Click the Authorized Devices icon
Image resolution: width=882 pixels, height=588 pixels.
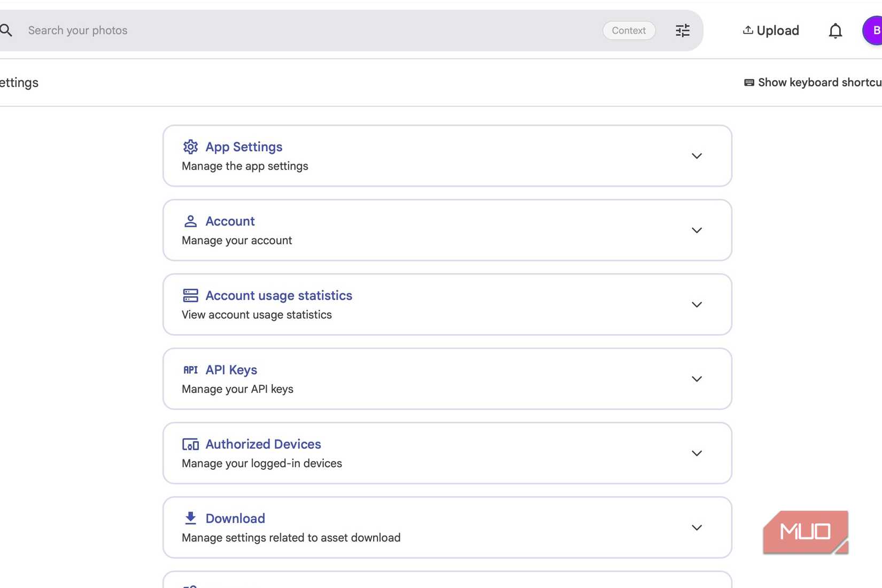point(190,444)
